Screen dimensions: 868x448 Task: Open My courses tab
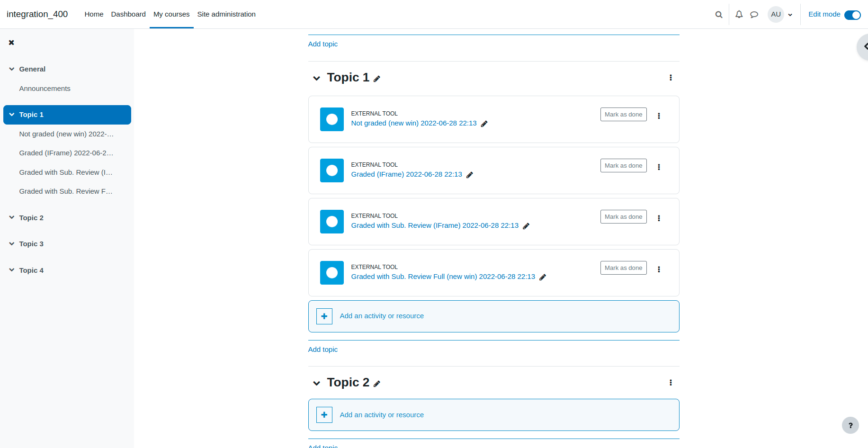click(171, 14)
